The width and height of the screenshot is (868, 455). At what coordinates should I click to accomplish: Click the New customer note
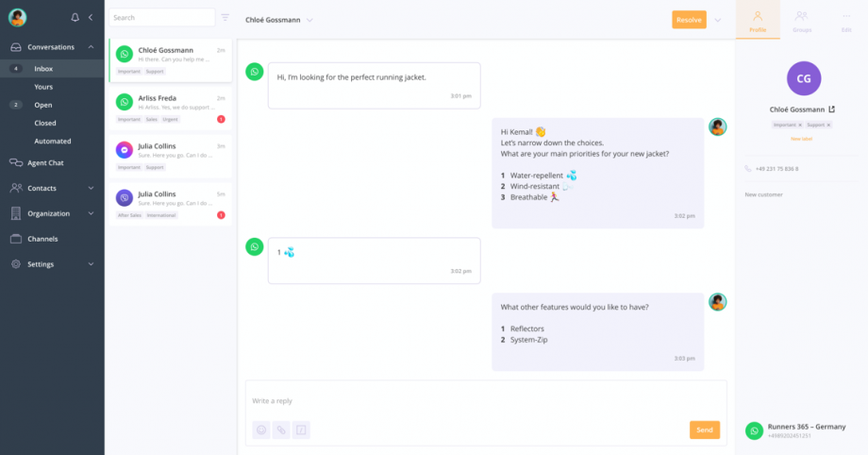coord(763,195)
